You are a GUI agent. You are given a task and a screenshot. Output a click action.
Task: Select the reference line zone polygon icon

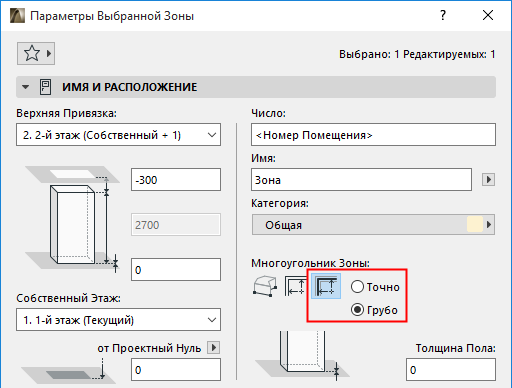point(326,286)
